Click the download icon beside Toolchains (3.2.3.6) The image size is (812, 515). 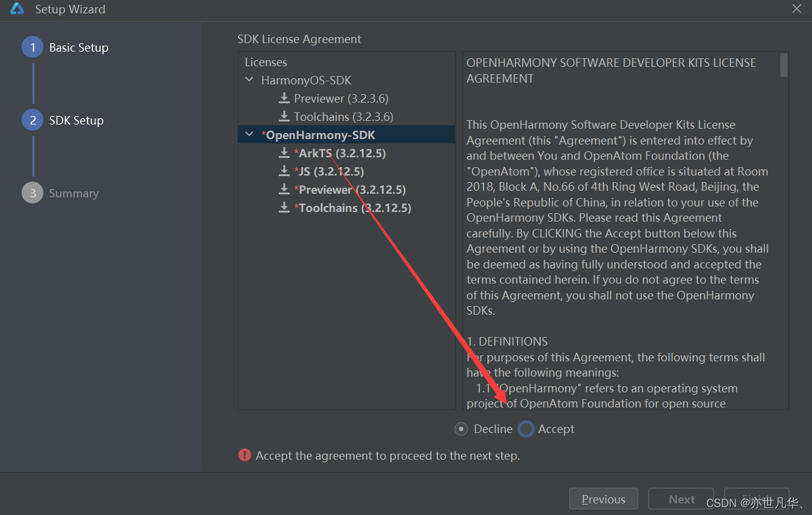click(x=284, y=117)
